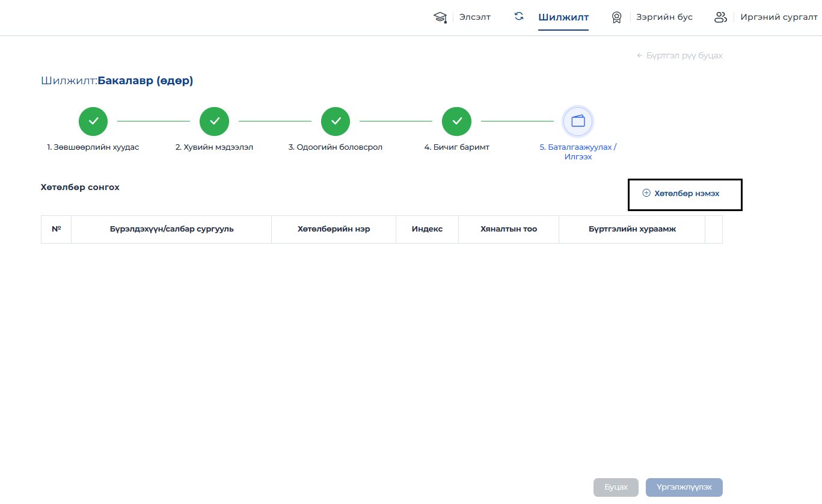Click the refresh arrows icon beside Шилжилт

pos(519,17)
